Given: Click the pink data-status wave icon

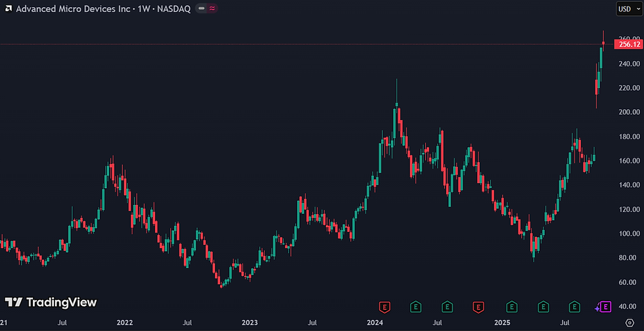Looking at the screenshot, I should 212,9.
